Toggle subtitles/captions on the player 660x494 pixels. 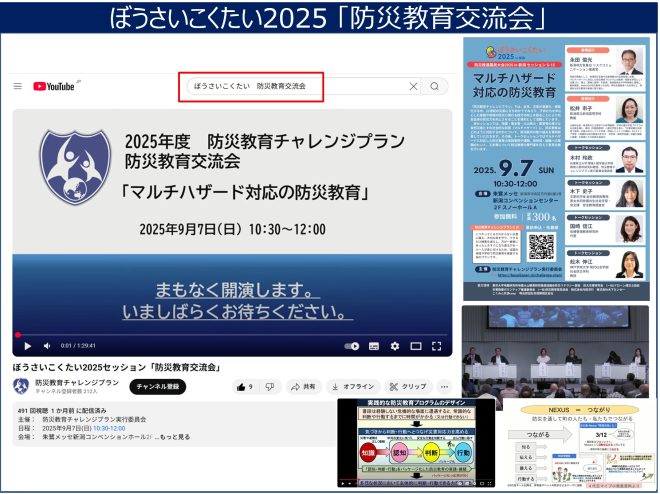coord(373,346)
